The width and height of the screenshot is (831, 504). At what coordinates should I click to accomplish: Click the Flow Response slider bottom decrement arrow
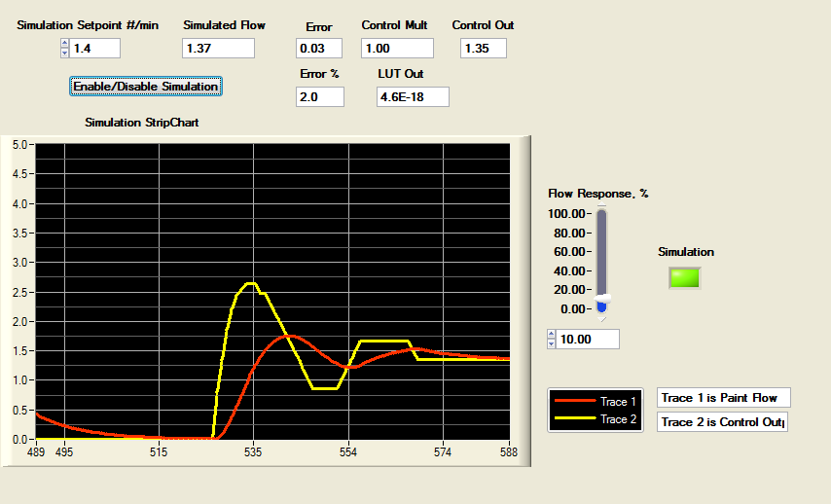[x=601, y=319]
